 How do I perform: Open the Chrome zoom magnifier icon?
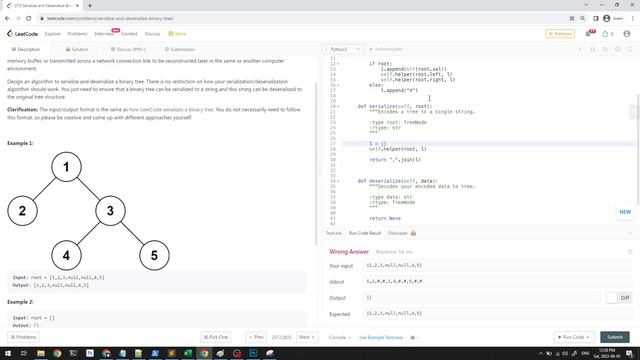(582, 18)
